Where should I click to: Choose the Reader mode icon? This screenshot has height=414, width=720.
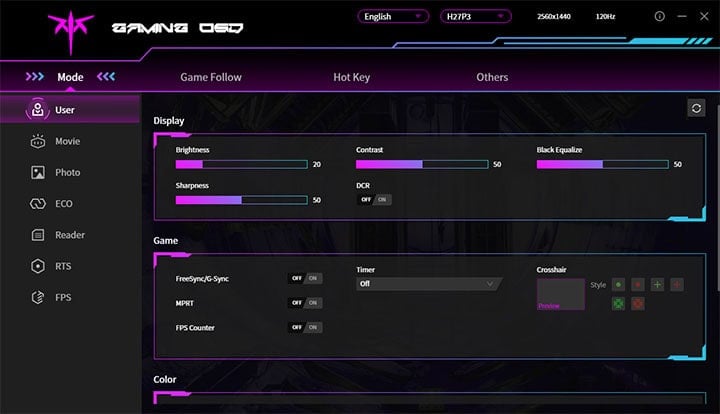(38, 235)
